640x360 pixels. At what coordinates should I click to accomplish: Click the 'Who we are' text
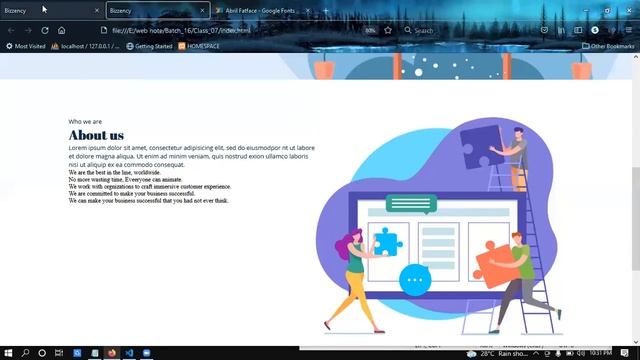point(85,121)
